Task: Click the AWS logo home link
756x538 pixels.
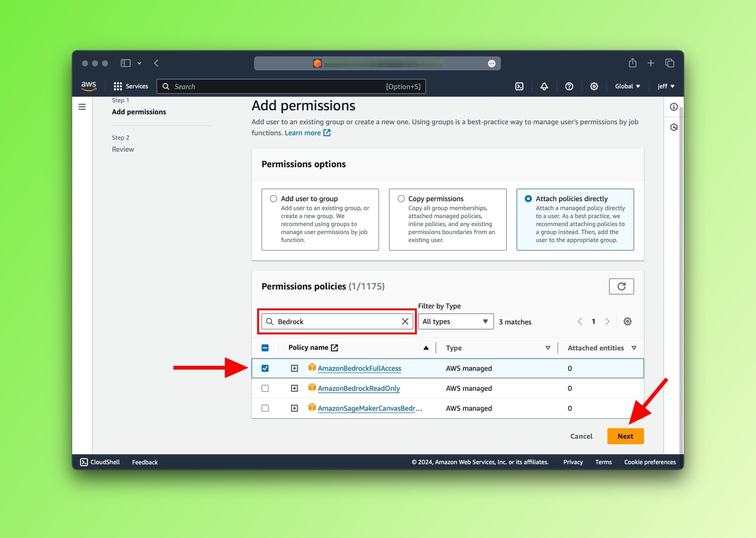Action: point(89,86)
